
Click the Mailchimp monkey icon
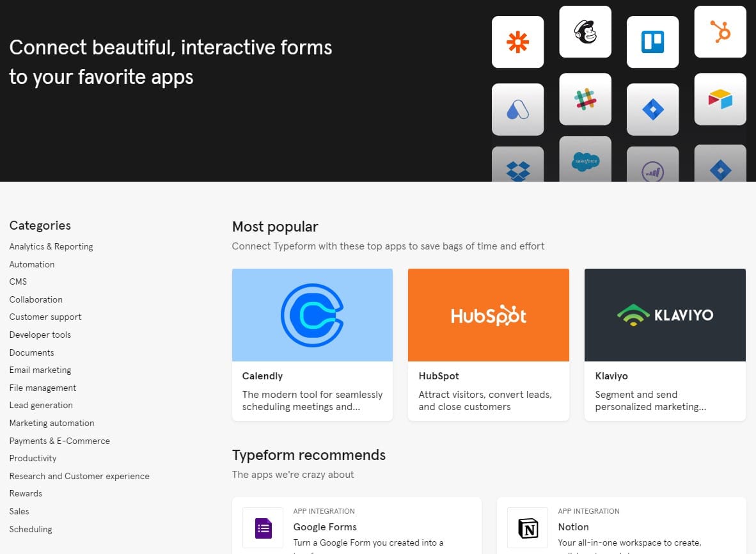[x=585, y=32]
